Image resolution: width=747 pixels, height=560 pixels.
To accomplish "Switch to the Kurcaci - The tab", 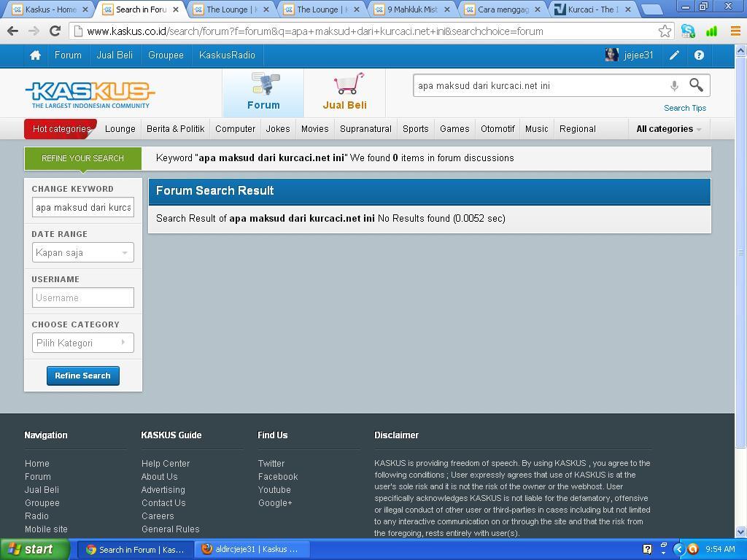I will [594, 9].
